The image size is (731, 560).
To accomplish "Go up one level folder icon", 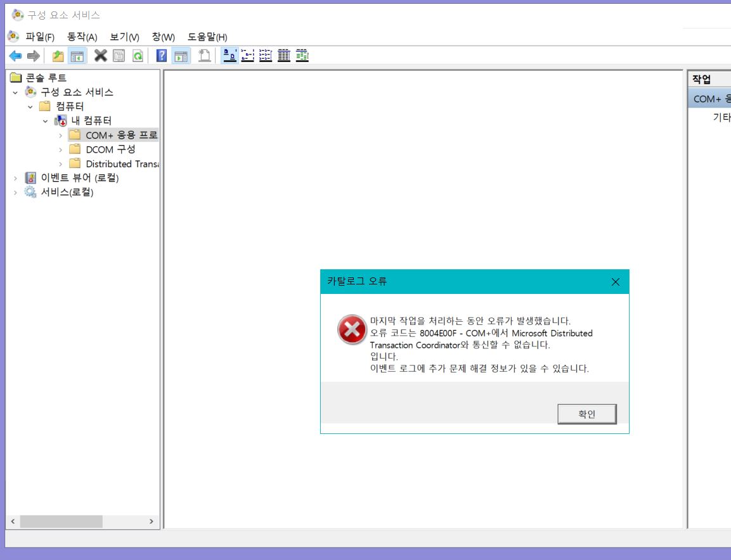I will 58,56.
